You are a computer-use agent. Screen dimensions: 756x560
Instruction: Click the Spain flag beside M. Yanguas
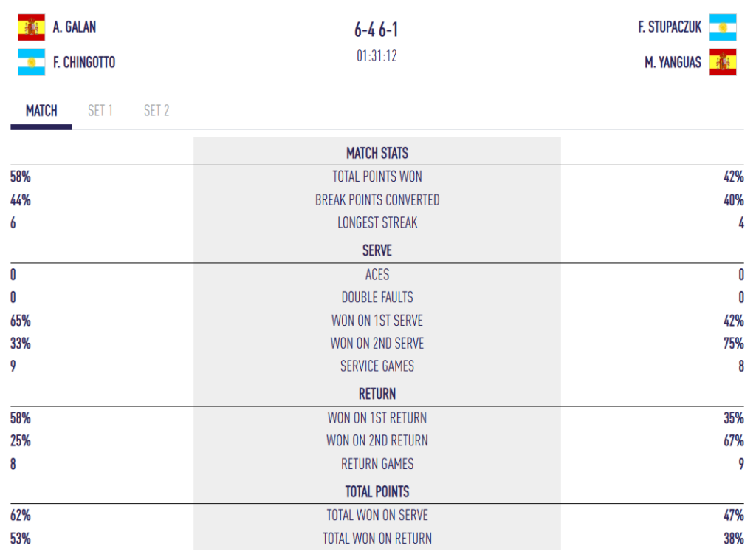[723, 63]
